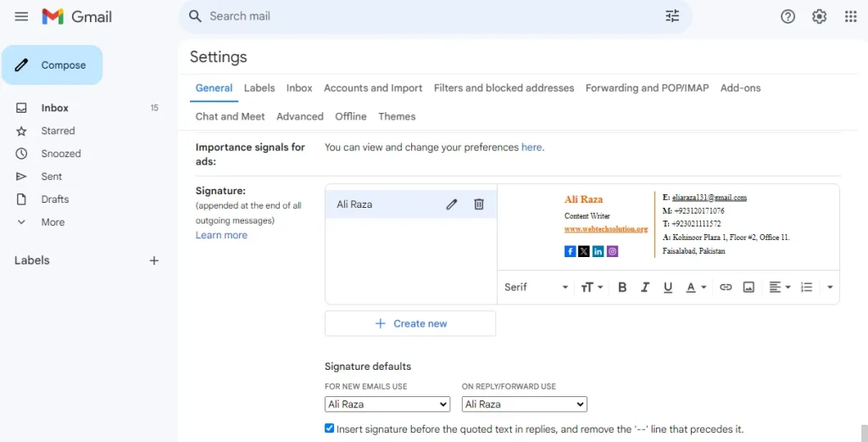Open the Serif font dropdown
The width and height of the screenshot is (868, 442).
point(536,287)
